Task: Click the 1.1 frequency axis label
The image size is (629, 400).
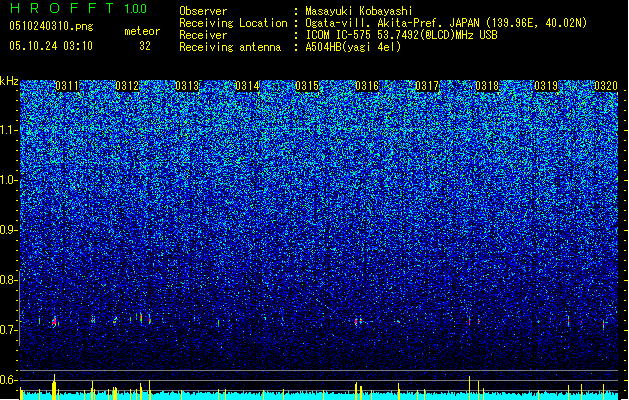Action: click(9, 130)
